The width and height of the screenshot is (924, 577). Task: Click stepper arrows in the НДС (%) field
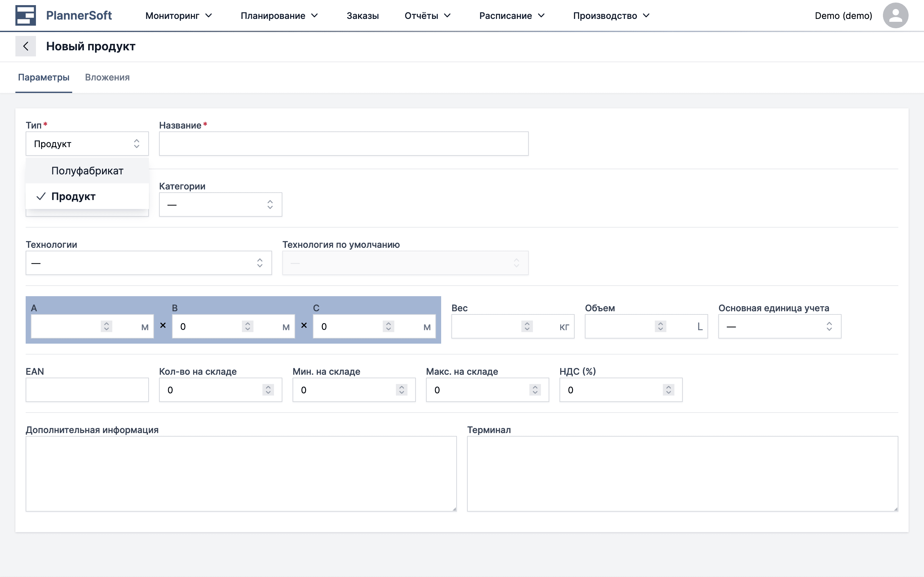point(668,389)
